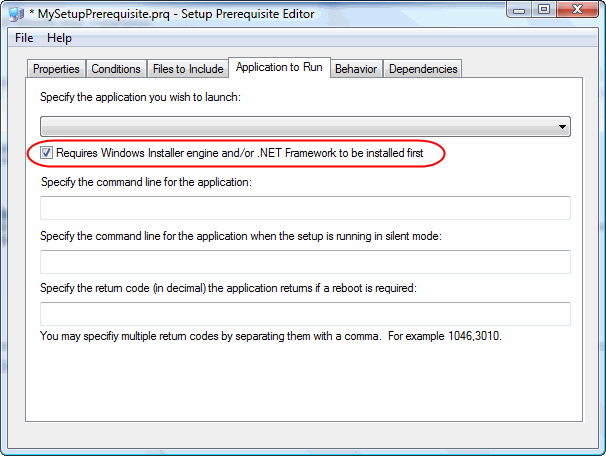
Task: Focus the silent mode command line field
Action: tap(305, 262)
